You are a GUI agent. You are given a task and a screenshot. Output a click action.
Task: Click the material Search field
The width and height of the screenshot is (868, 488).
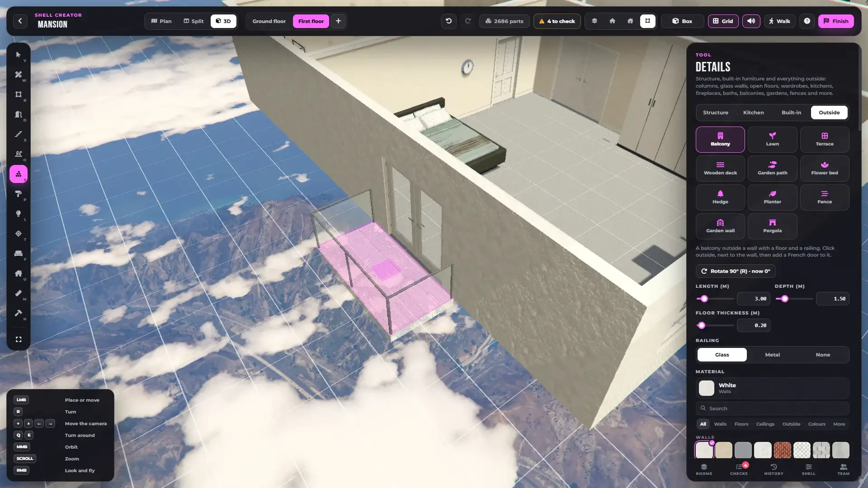[x=772, y=408]
